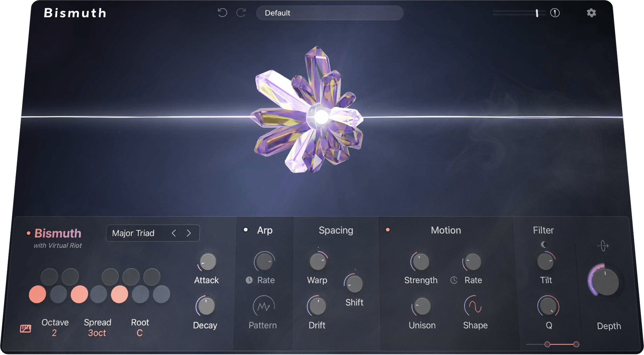Viewport: 644px width, 355px height.
Task: Click the Bismuth logo in header
Action: point(75,13)
